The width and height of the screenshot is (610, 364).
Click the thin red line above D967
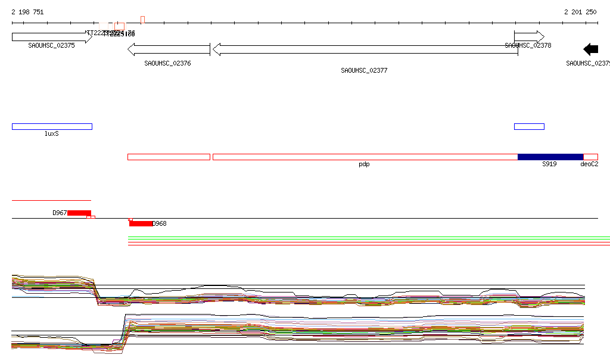[x=51, y=201]
